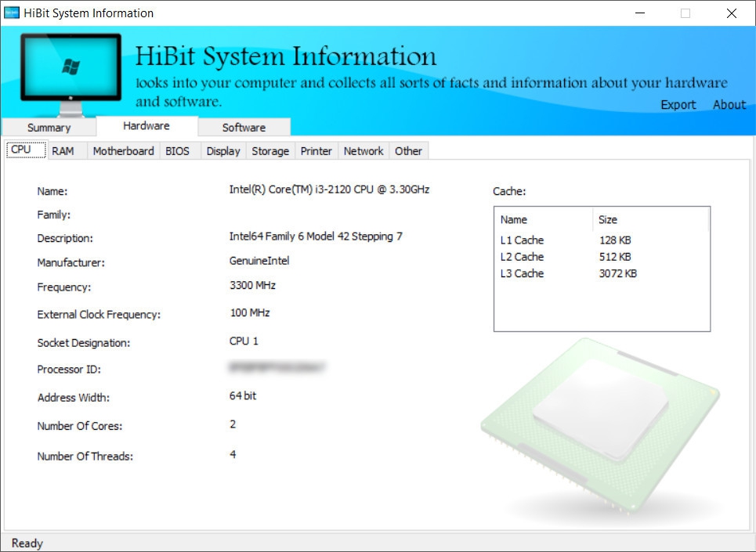Minimize the HiBit System Information window
756x552 pixels.
point(640,13)
